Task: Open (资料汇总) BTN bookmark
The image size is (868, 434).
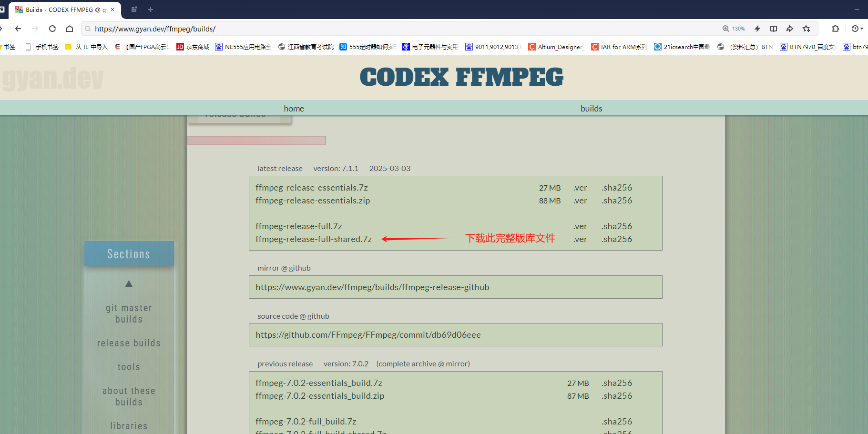Action: [x=745, y=47]
